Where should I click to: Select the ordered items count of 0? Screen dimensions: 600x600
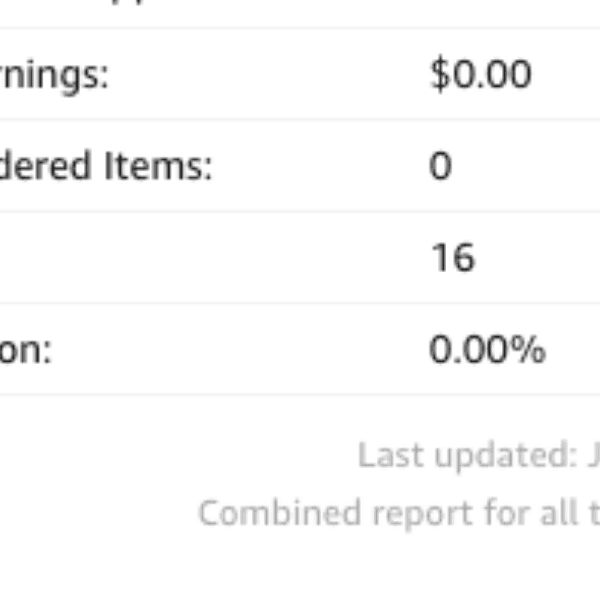(x=440, y=166)
